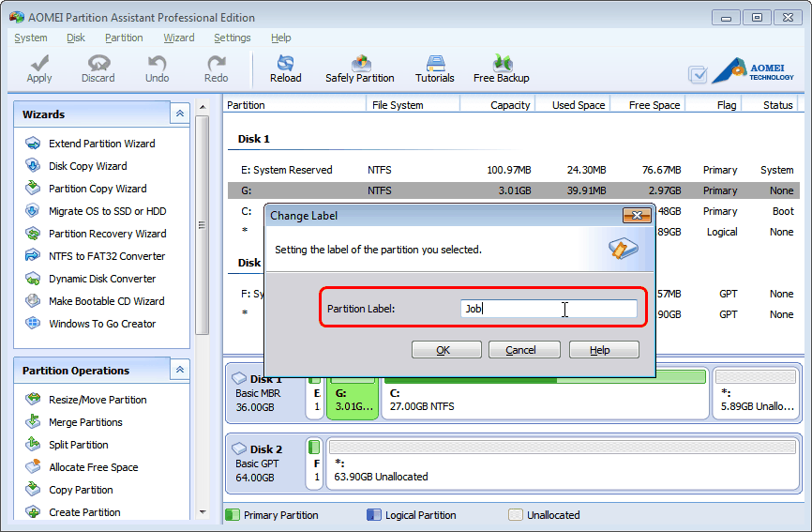The height and width of the screenshot is (532, 812).
Task: Click the Extend Partition Wizard icon
Action: (x=33, y=144)
